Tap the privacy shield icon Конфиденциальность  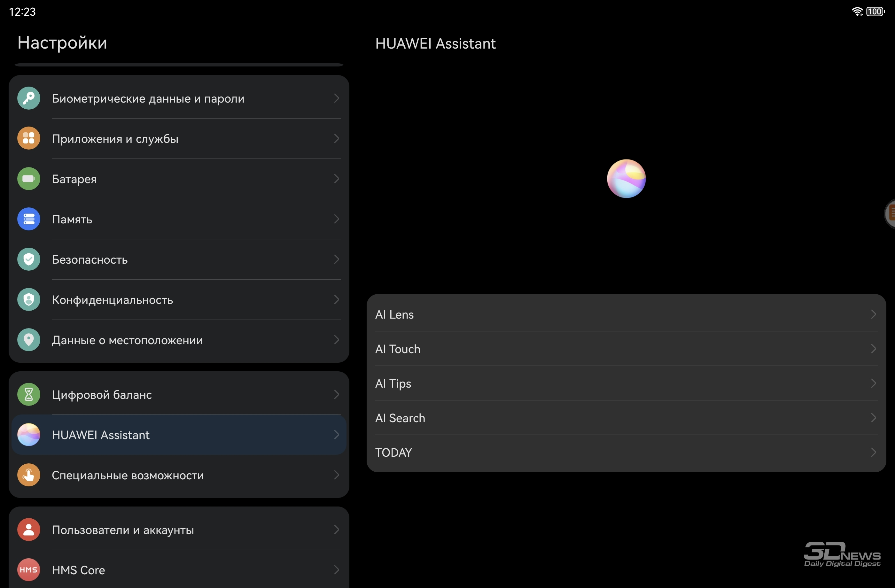[28, 300]
